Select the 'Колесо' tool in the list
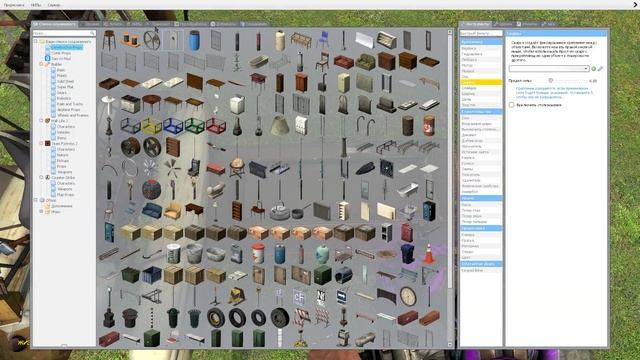 click(x=481, y=163)
